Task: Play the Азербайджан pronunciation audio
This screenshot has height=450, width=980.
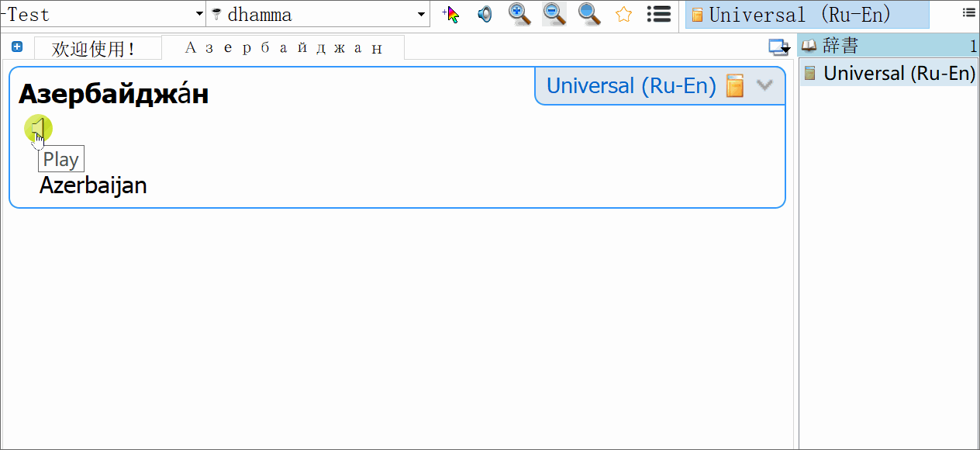Action: tap(39, 129)
